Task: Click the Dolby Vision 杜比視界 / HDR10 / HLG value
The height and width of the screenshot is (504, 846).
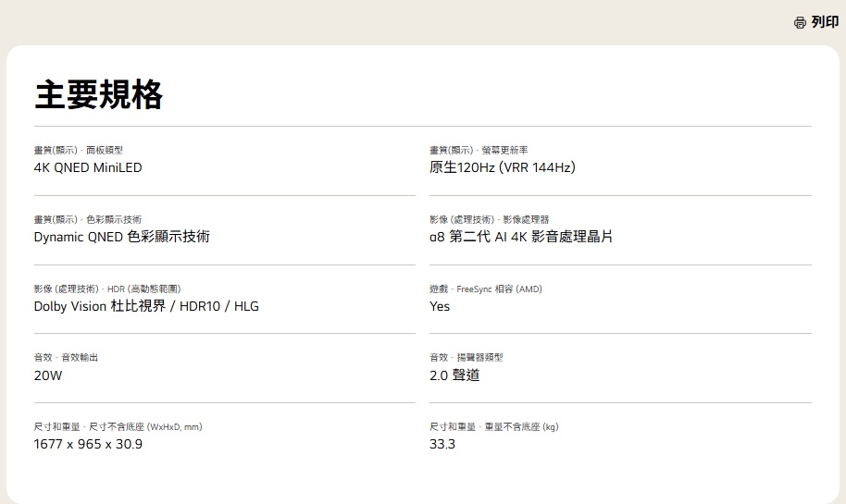Action: 146,306
